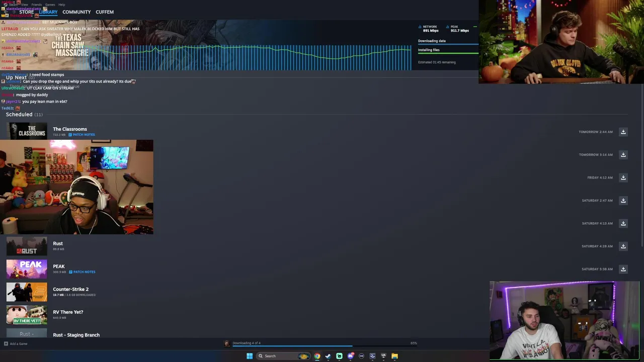Select the RV There Yet? thumbnail
This screenshot has height=362, width=644.
[27, 315]
